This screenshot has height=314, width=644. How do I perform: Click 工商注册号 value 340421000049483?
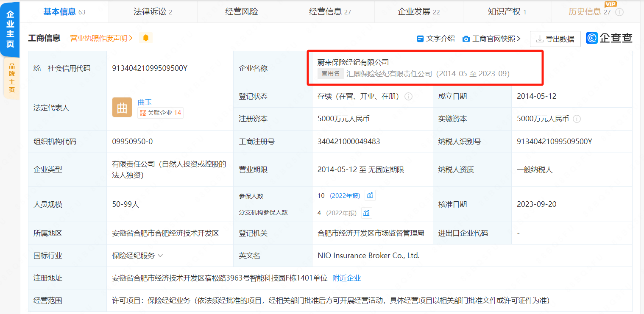(x=348, y=142)
